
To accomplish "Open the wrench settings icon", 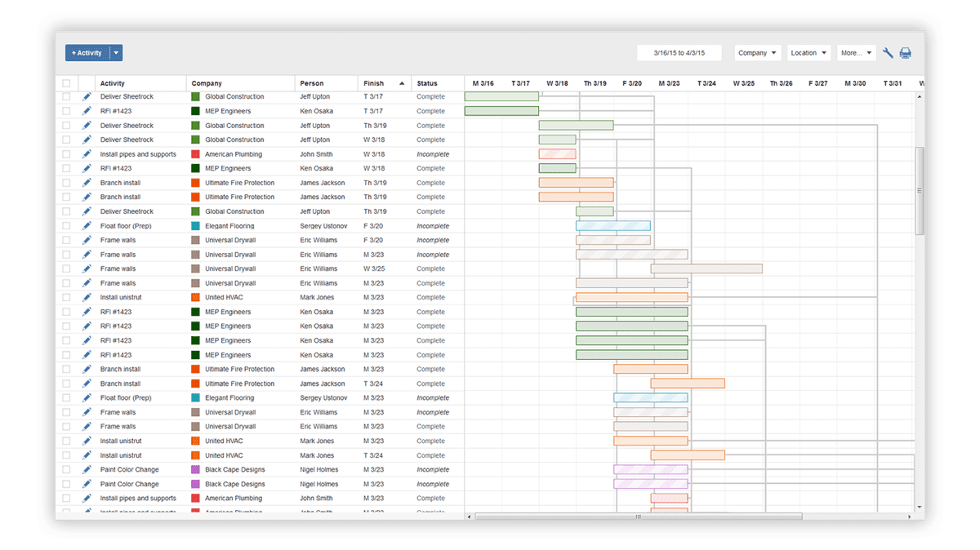I will point(889,53).
